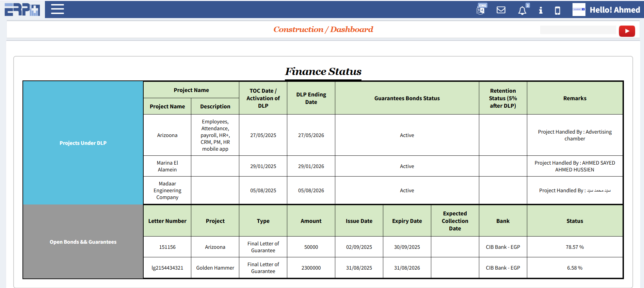Select the Projects Under DLP section

click(83, 143)
